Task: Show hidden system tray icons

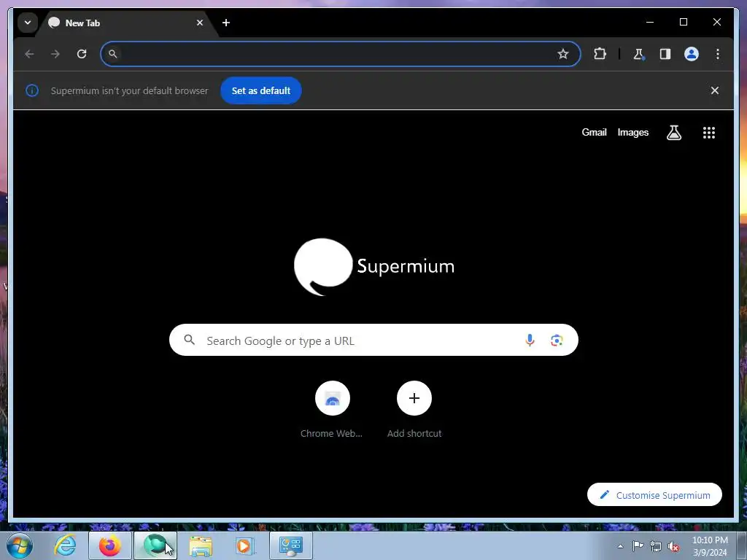Action: (620, 546)
